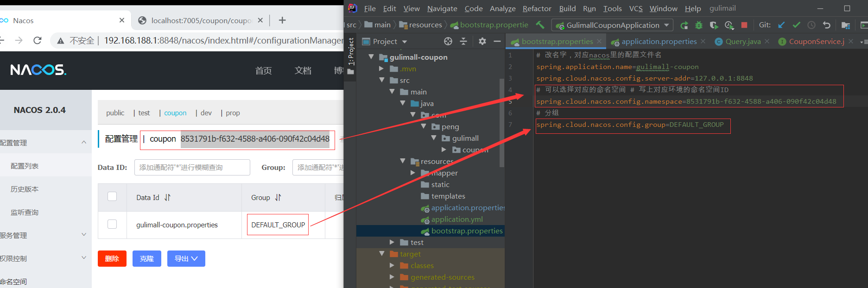Open 文档 docs link in Nacos header
The width and height of the screenshot is (868, 288).
point(303,70)
